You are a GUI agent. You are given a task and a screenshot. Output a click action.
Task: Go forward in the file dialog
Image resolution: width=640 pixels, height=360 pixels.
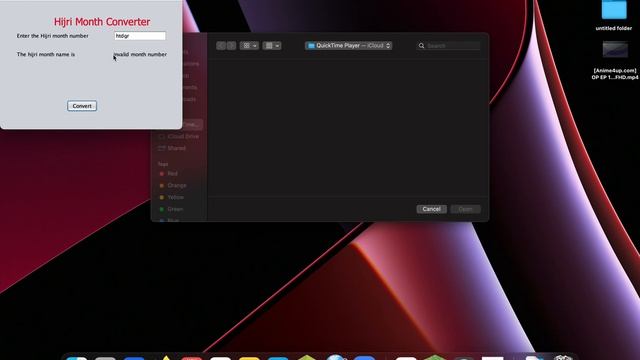pos(231,46)
